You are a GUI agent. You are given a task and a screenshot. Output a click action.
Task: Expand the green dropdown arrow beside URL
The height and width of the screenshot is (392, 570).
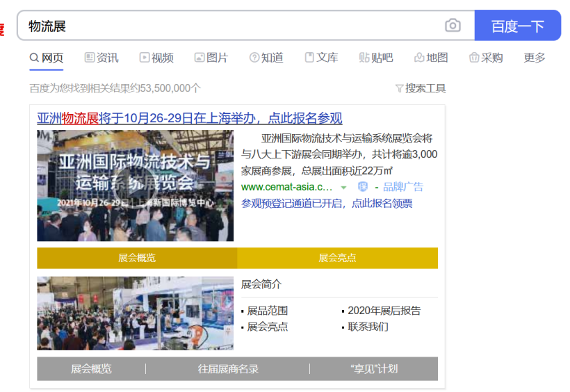point(343,188)
